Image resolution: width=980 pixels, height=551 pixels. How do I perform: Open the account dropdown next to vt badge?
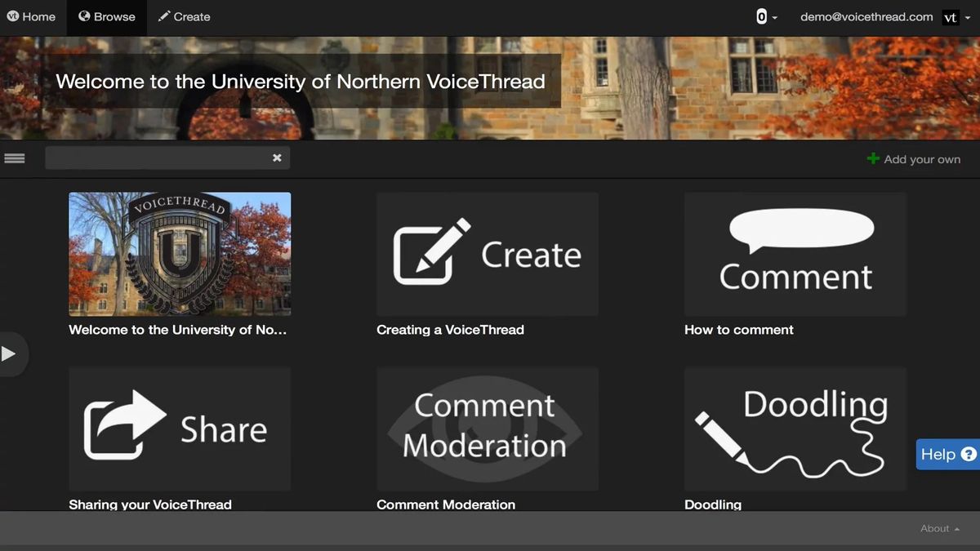pyautogui.click(x=968, y=18)
